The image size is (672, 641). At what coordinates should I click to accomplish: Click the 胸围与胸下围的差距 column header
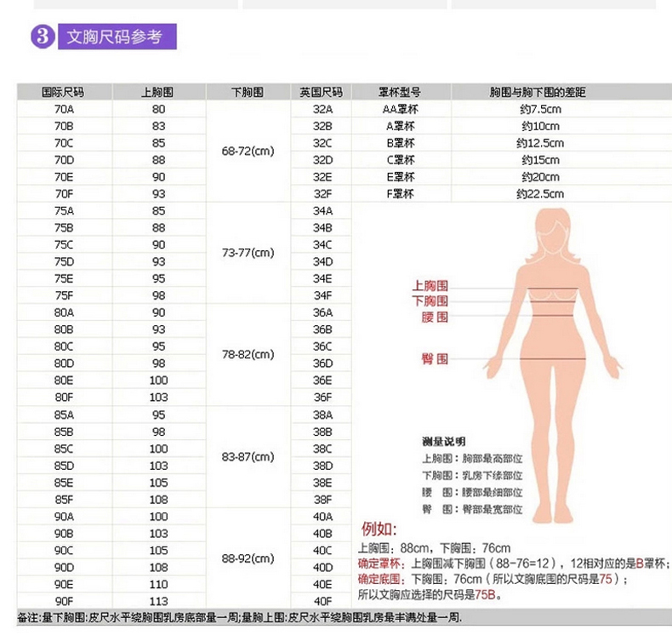coord(538,92)
